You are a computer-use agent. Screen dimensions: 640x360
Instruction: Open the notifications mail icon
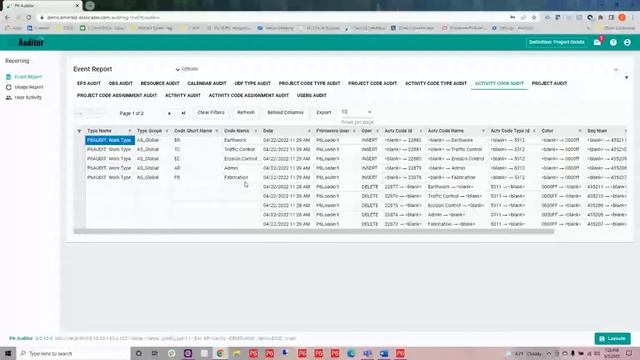(598, 42)
